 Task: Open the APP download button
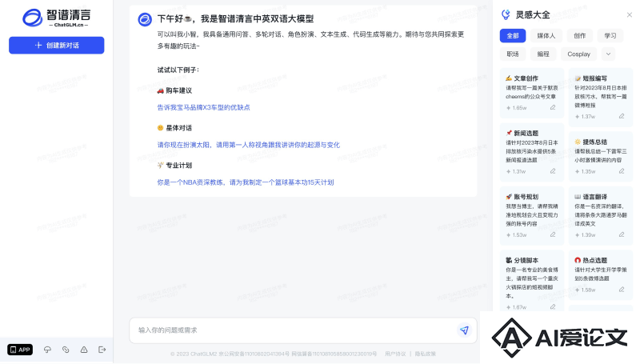(20, 350)
